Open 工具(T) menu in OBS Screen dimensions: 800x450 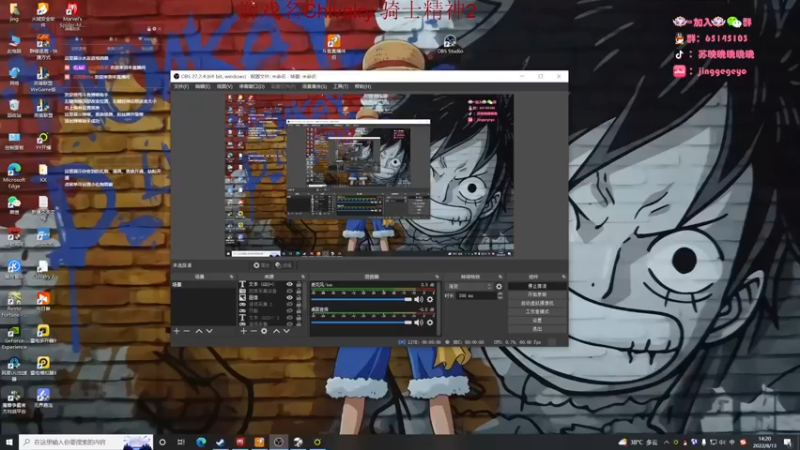point(340,87)
